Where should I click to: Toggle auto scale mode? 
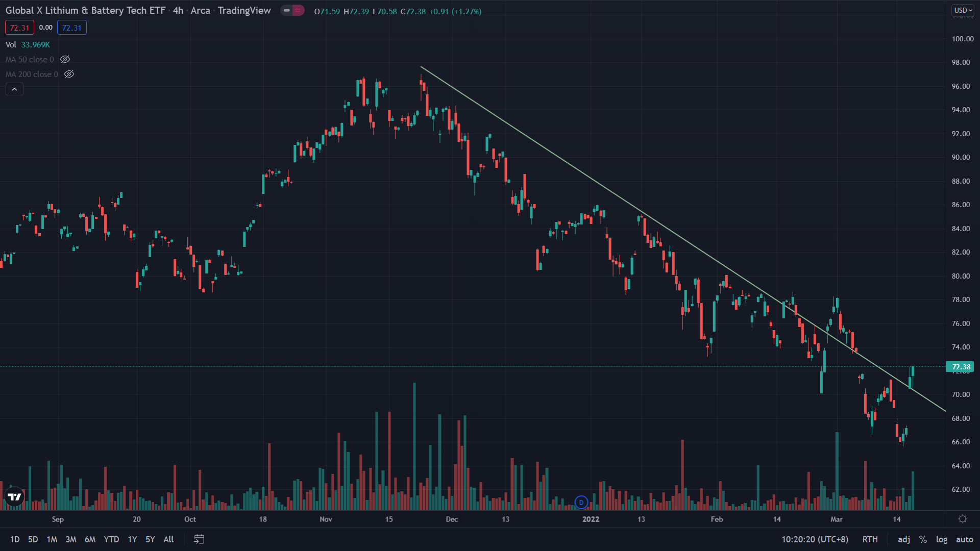(x=965, y=539)
